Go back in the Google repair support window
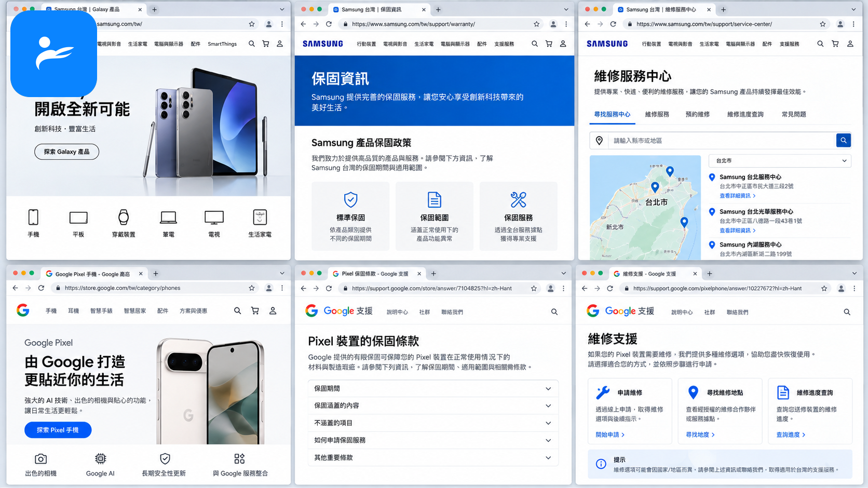This screenshot has height=488, width=868. coord(585,288)
